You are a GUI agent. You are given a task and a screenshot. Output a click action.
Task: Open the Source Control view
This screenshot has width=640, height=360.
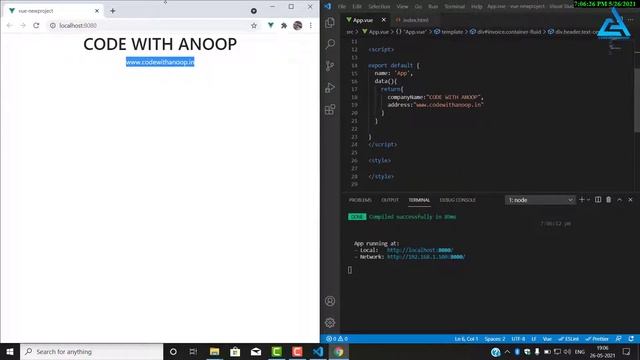[x=330, y=66]
